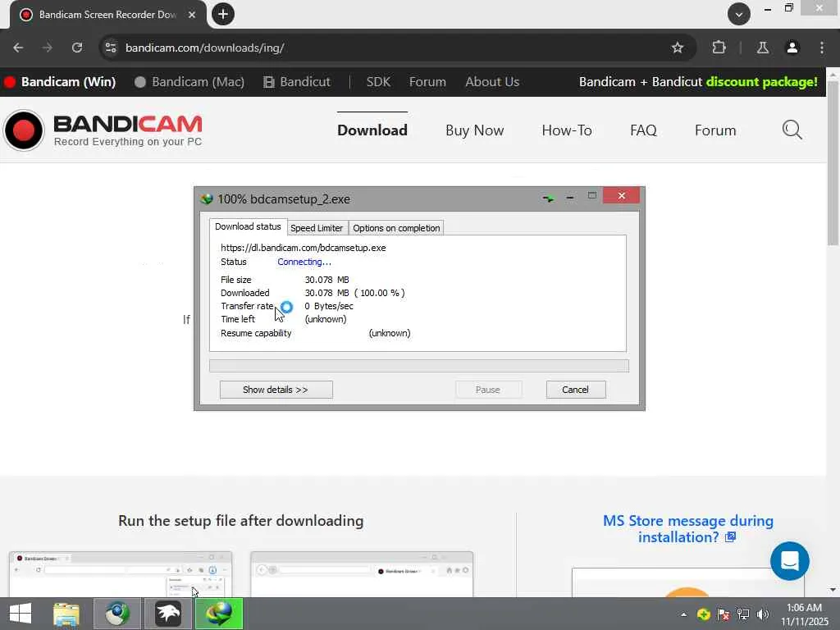Open the website search magnifier

[792, 130]
